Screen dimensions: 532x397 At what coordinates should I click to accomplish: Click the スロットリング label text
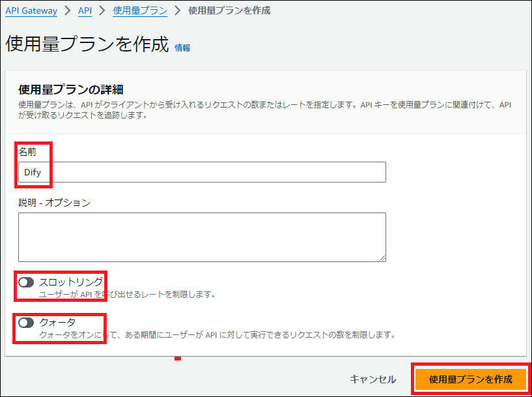[x=71, y=282]
